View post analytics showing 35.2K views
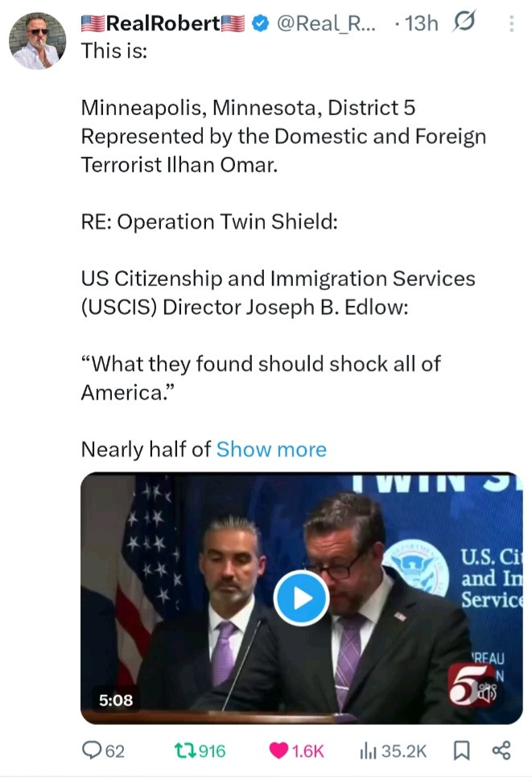Image resolution: width=532 pixels, height=782 pixels. tap(393, 750)
